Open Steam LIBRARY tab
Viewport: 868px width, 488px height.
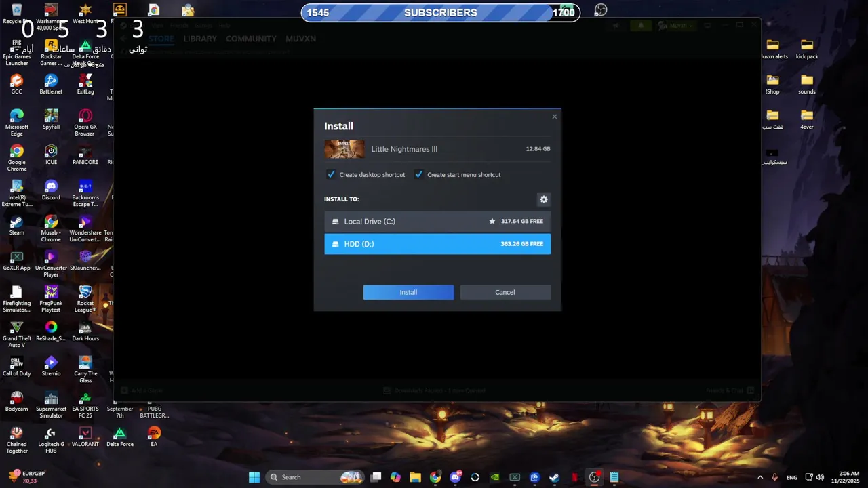tap(200, 39)
